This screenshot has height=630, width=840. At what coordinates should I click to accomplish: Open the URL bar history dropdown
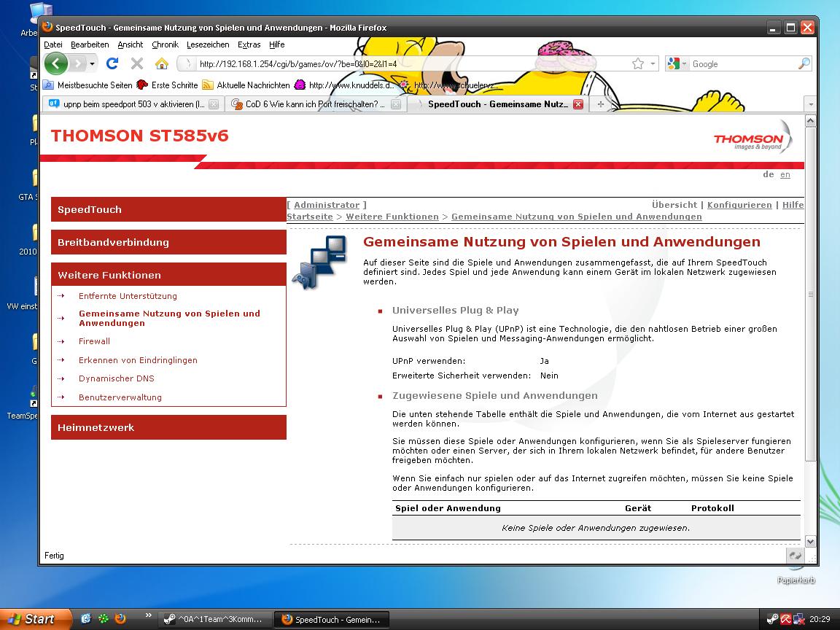(x=653, y=63)
